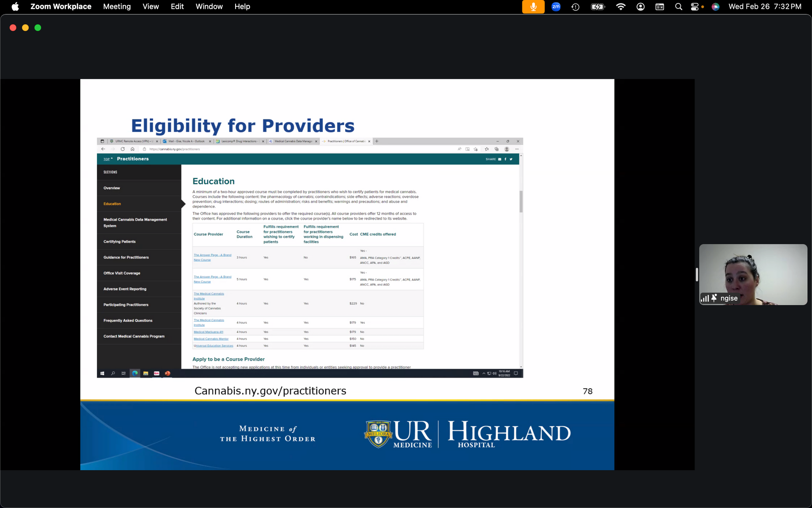The width and height of the screenshot is (812, 508).
Task: Open the Meeting menu
Action: pos(117,7)
